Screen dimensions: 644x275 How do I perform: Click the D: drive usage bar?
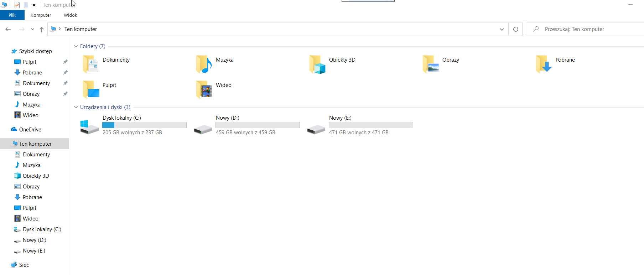pos(258,125)
